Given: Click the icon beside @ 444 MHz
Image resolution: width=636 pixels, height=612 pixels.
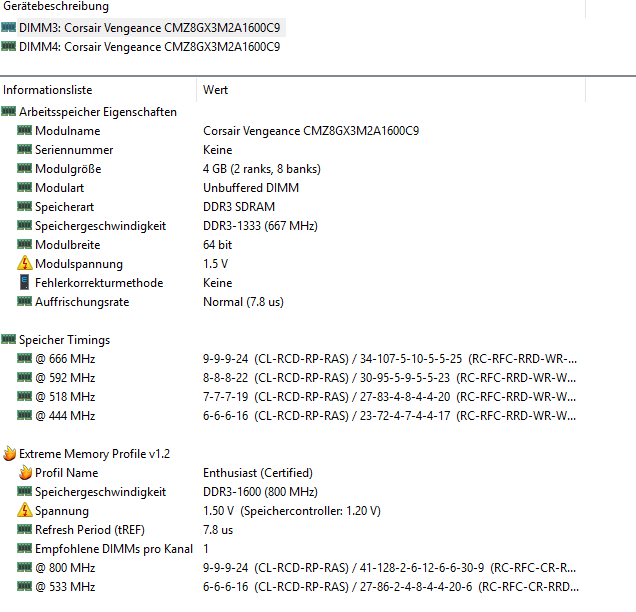Looking at the screenshot, I should click(24, 416).
